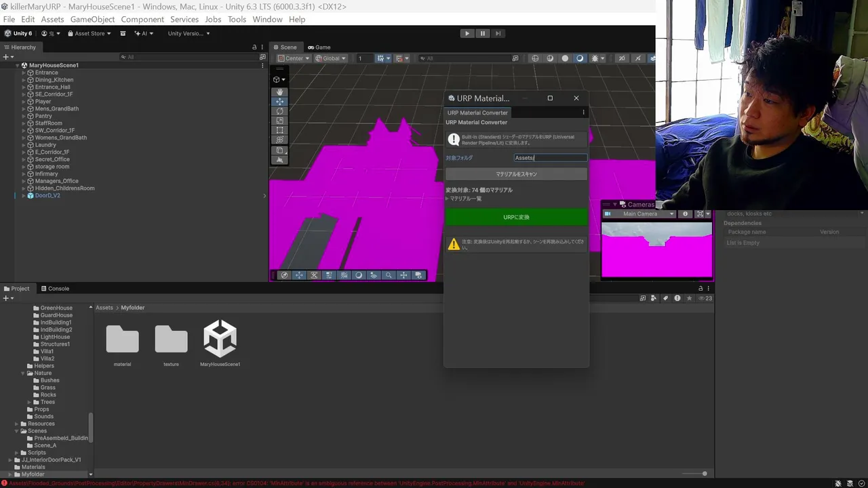
Task: Click the red error message in status bar
Action: (x=296, y=483)
